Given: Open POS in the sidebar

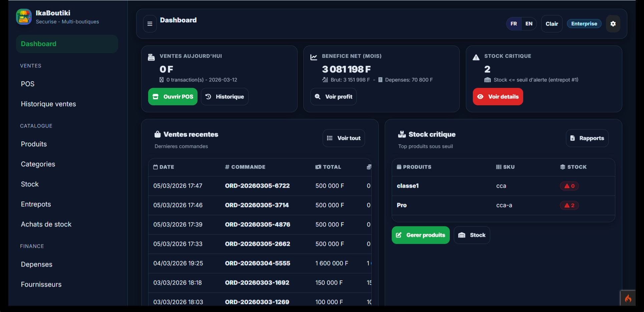Looking at the screenshot, I should [x=28, y=84].
